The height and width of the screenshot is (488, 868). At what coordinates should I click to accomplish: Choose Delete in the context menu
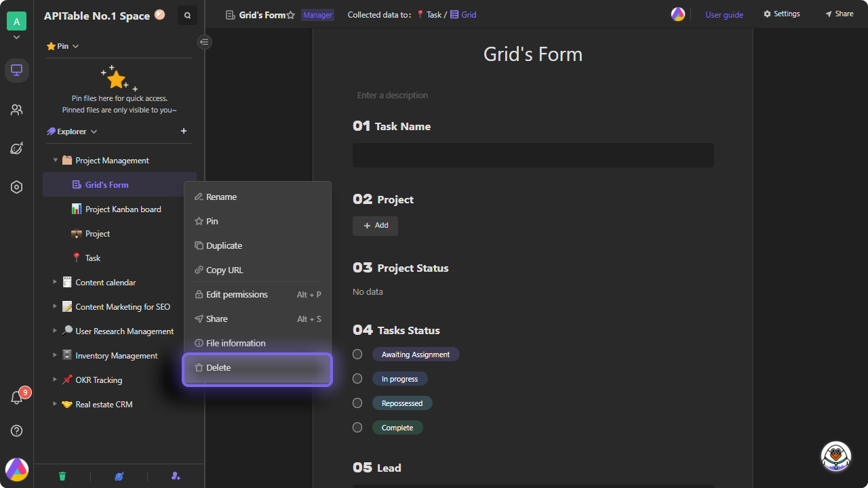pos(258,368)
